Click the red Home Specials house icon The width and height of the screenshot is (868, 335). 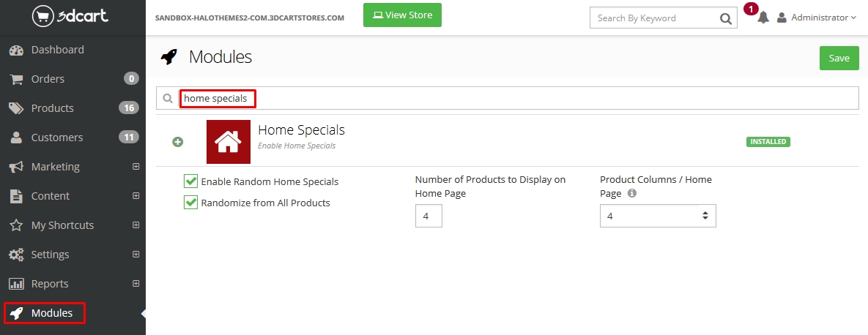tap(229, 142)
